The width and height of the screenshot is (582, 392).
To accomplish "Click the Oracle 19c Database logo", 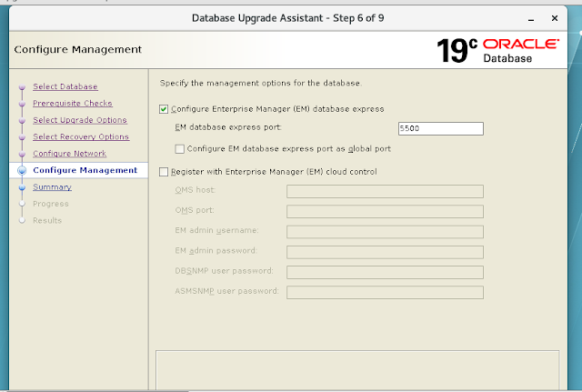I will 497,50.
